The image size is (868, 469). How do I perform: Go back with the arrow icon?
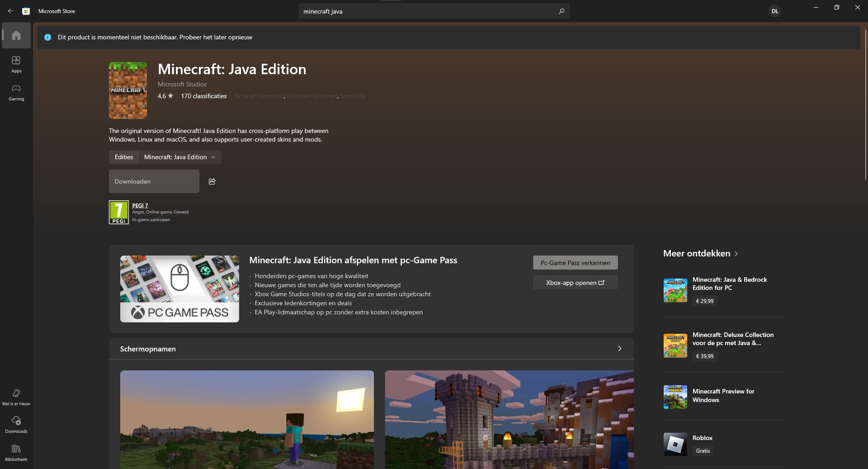click(x=11, y=11)
